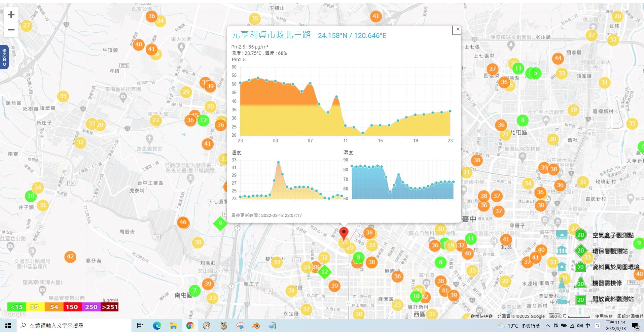Select the green 8 marker near 松竹寺
The width and height of the screenshot is (644, 332).
click(523, 120)
